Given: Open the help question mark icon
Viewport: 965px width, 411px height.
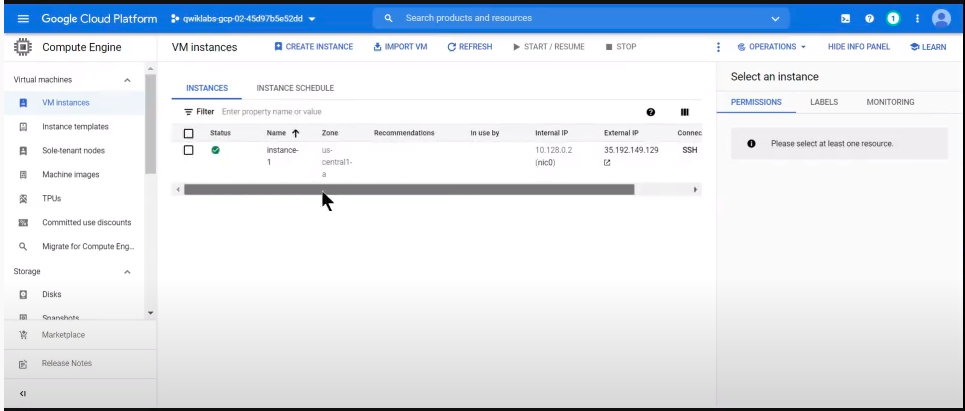Looking at the screenshot, I should click(x=869, y=18).
